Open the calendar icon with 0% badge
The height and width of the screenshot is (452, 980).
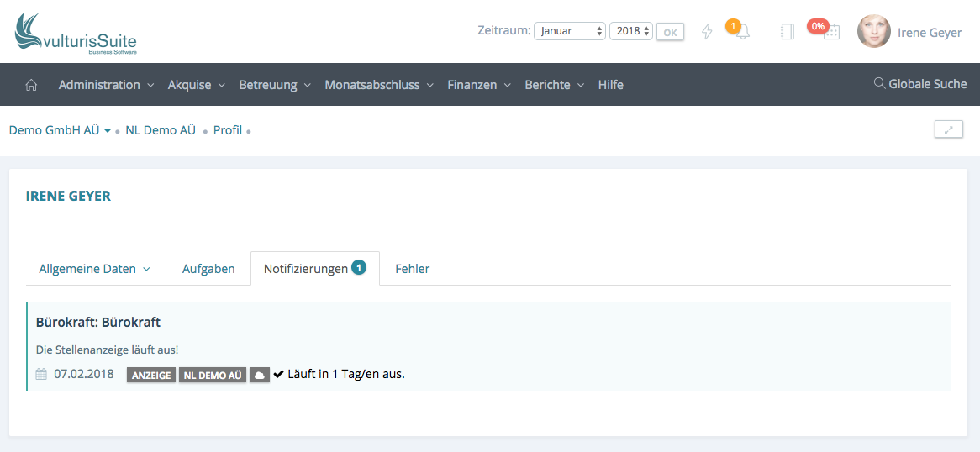830,32
